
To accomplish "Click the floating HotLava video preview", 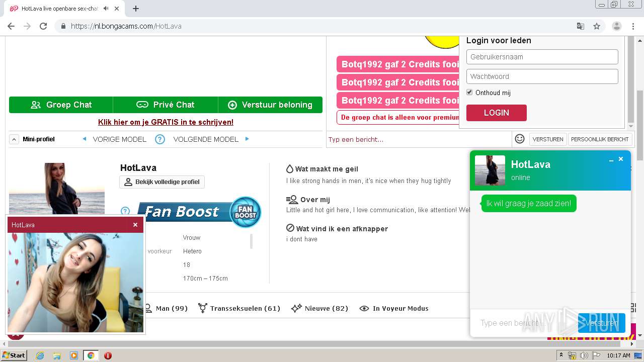I will pos(75,282).
